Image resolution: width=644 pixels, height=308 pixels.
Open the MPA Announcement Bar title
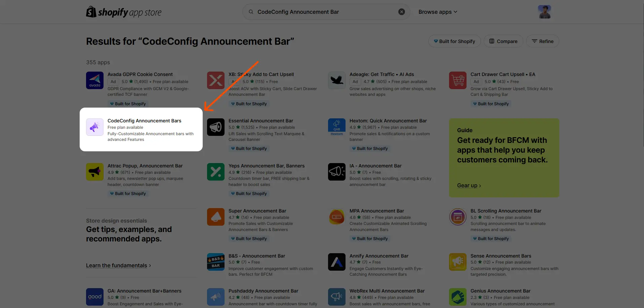click(377, 211)
